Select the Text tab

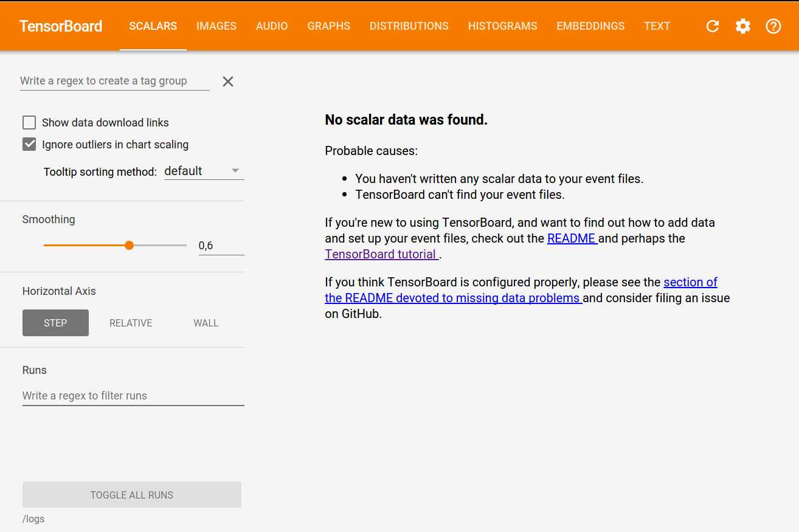click(657, 26)
